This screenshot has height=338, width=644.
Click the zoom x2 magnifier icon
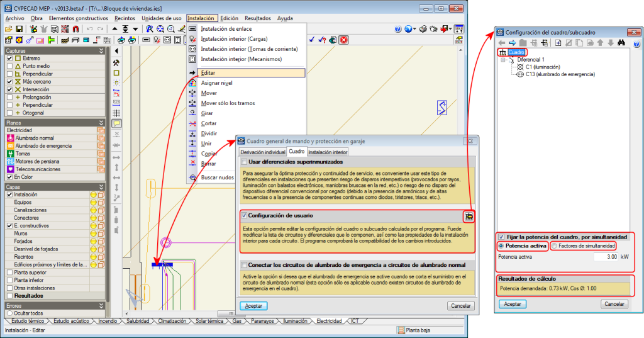171,29
